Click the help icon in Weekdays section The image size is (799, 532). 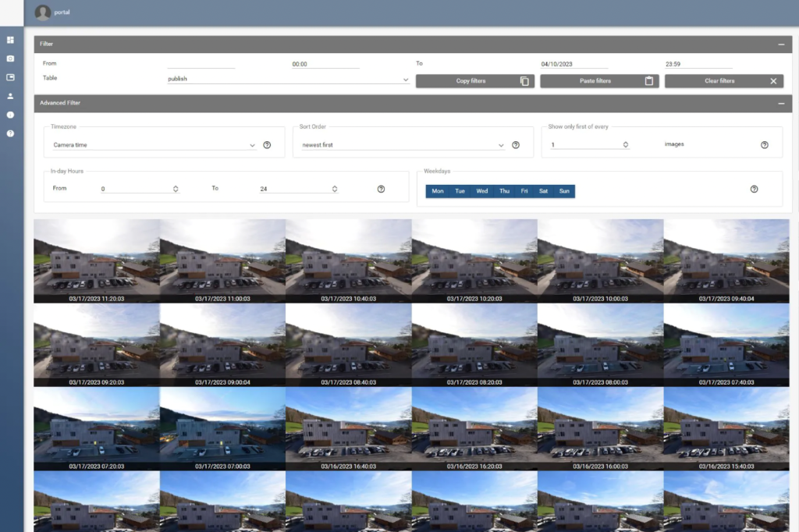(x=754, y=189)
